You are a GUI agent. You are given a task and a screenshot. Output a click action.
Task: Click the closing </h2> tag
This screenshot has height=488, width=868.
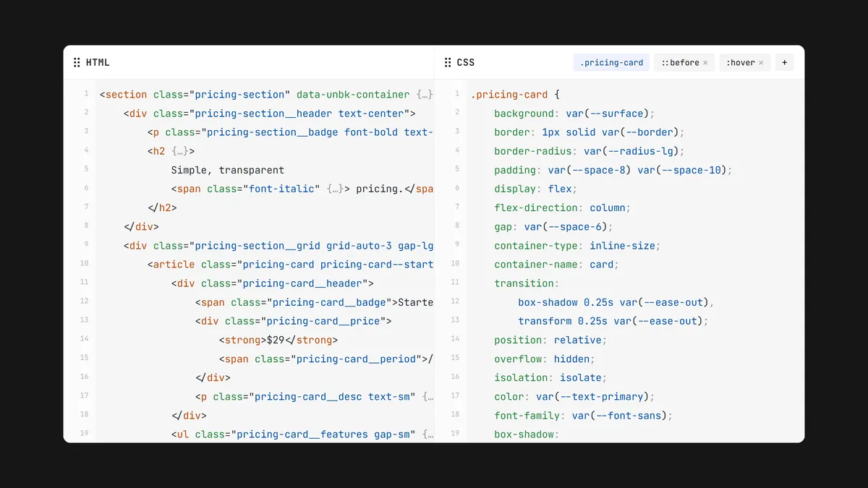coord(162,207)
